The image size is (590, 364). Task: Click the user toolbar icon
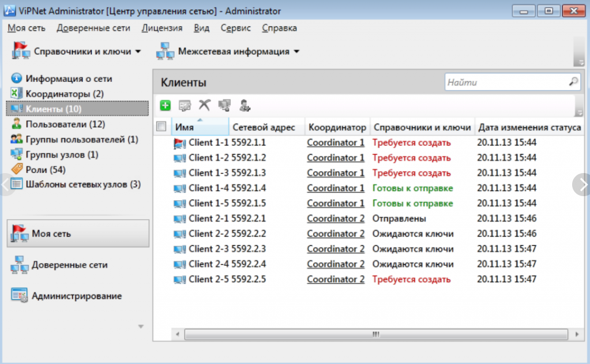tap(245, 106)
